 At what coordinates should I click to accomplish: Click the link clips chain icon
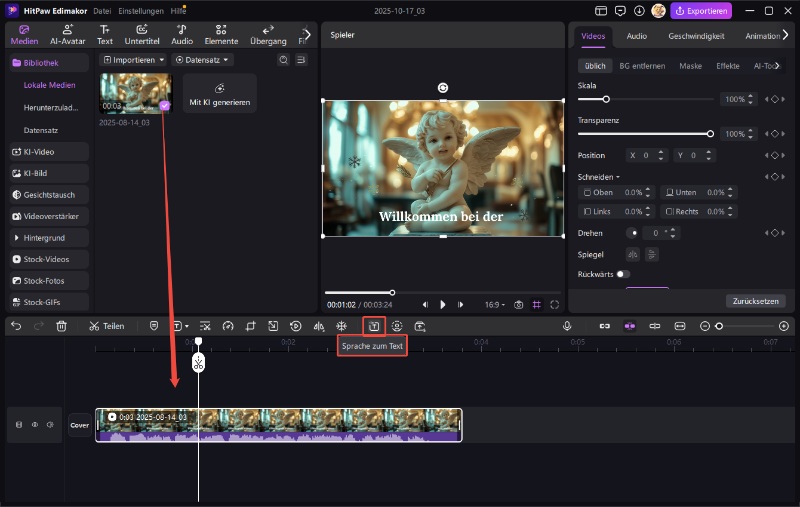click(x=605, y=326)
